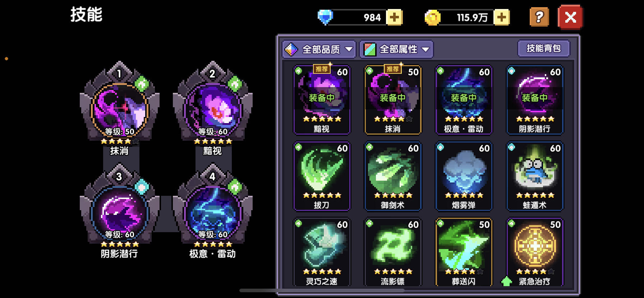Click the skill list horizontal scrollbar
This screenshot has width=644, height=298.
322,290
